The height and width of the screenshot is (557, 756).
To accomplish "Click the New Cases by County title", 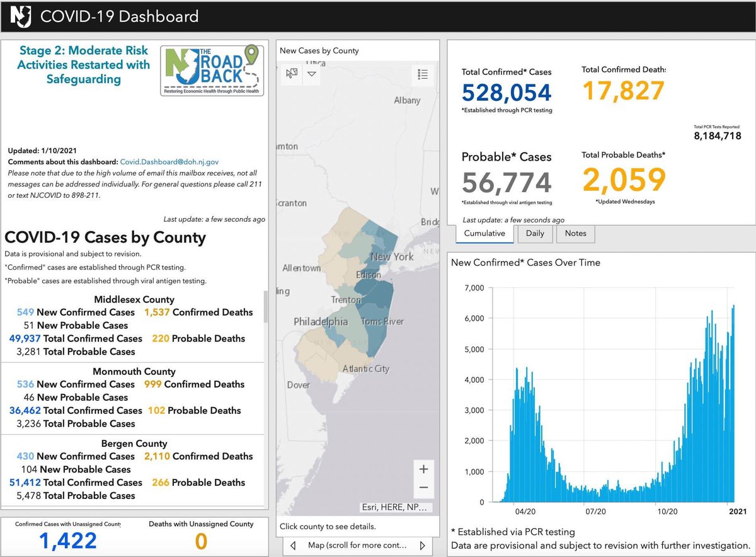I will [x=319, y=50].
